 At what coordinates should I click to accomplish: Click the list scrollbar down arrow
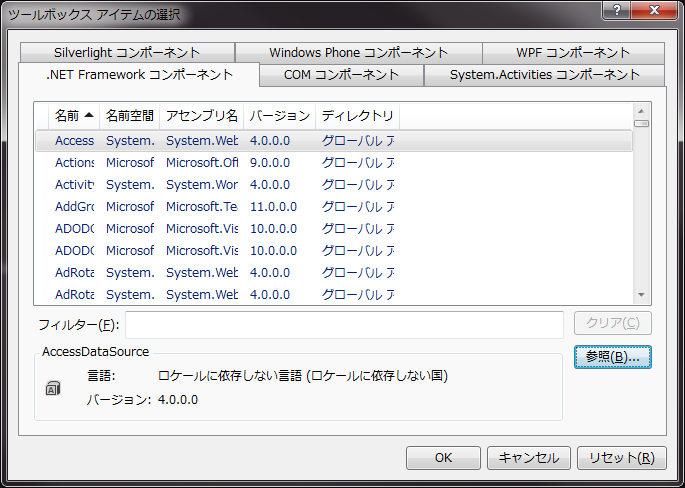[641, 295]
